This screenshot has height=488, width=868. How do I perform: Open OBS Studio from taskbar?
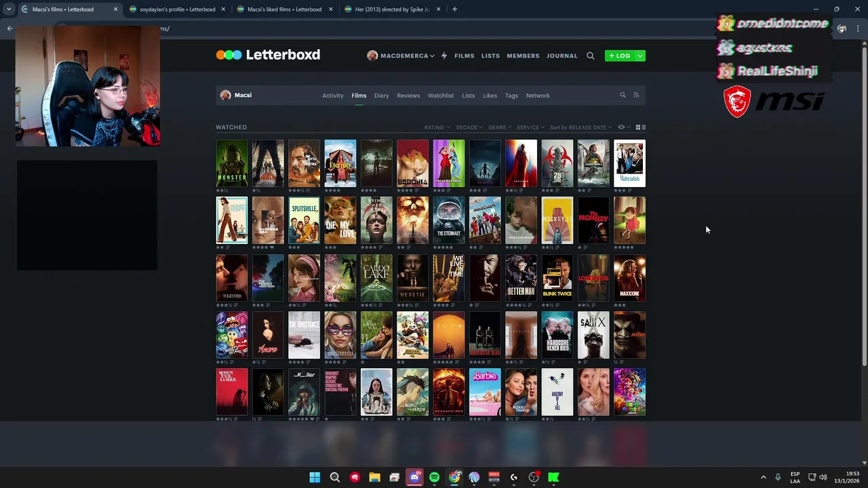[534, 477]
